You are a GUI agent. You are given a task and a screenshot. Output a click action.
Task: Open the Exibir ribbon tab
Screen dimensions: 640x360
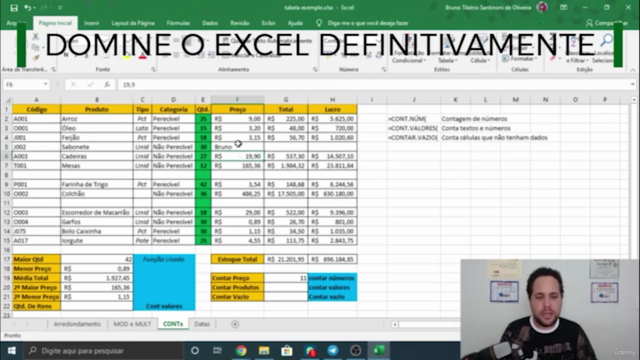pos(268,23)
